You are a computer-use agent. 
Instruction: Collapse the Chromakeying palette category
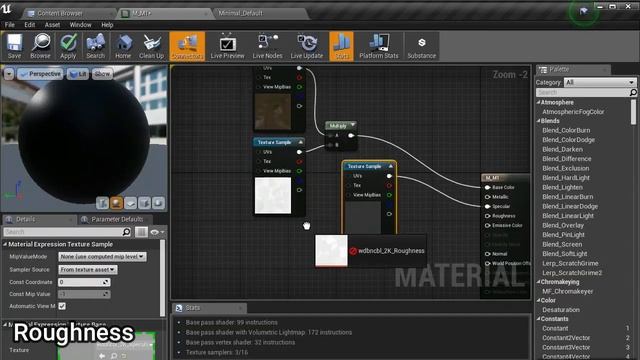(538, 282)
